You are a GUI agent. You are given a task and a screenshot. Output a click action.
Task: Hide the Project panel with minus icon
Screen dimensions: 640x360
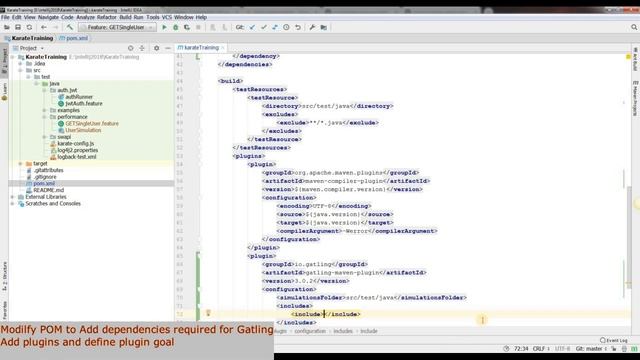coord(168,48)
